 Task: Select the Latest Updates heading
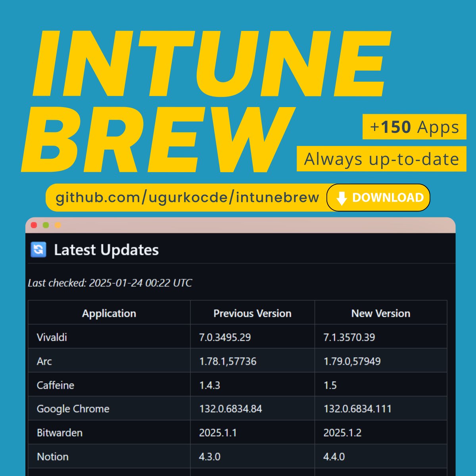(106, 250)
